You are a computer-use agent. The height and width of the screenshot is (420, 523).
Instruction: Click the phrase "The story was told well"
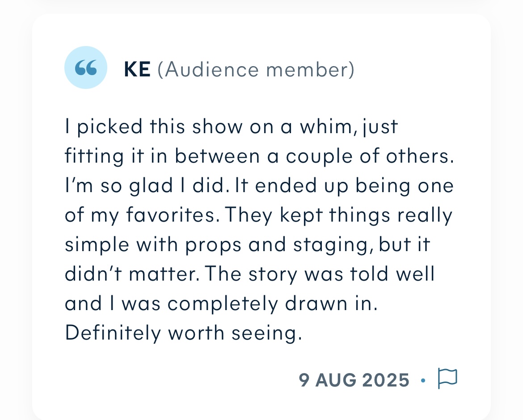pos(320,273)
